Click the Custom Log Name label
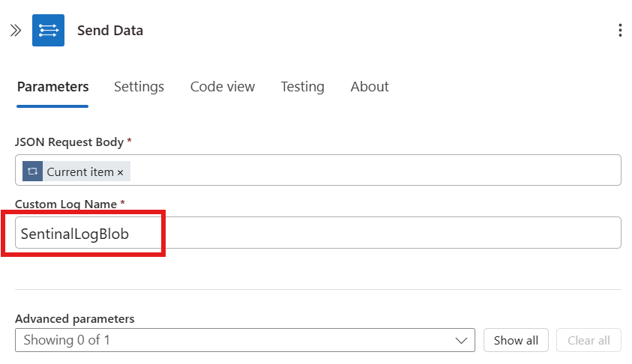Viewport: 632px width, 364px height. point(66,204)
